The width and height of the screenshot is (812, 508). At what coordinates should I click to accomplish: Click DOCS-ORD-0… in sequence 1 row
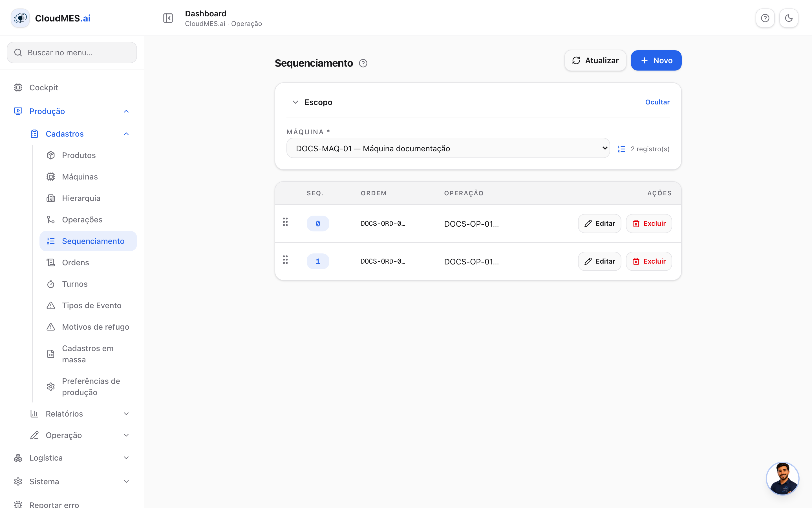[x=383, y=261]
